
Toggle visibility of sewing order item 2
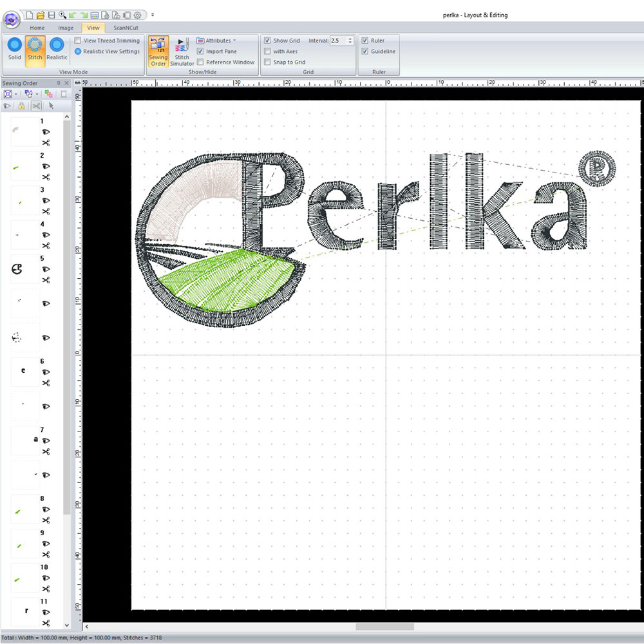(x=46, y=166)
